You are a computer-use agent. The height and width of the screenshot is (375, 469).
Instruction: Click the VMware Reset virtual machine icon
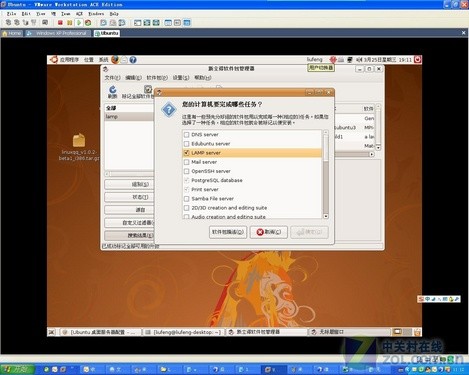[88, 23]
